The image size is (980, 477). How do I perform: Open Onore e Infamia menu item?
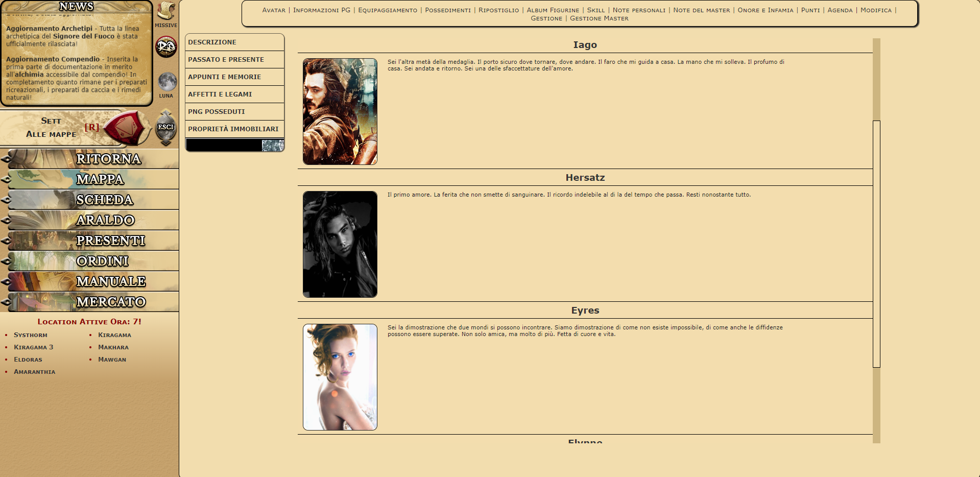point(766,10)
